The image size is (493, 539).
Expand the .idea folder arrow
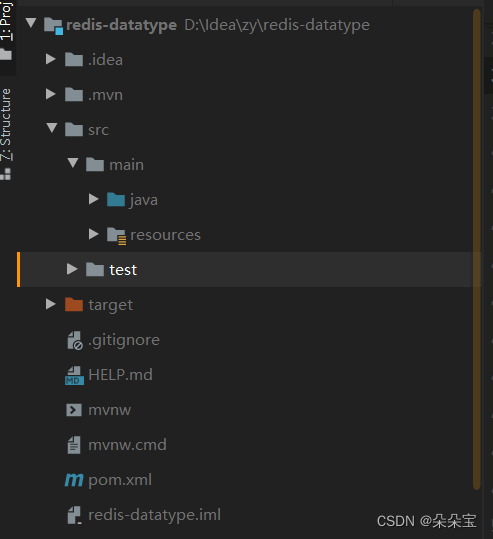point(51,59)
